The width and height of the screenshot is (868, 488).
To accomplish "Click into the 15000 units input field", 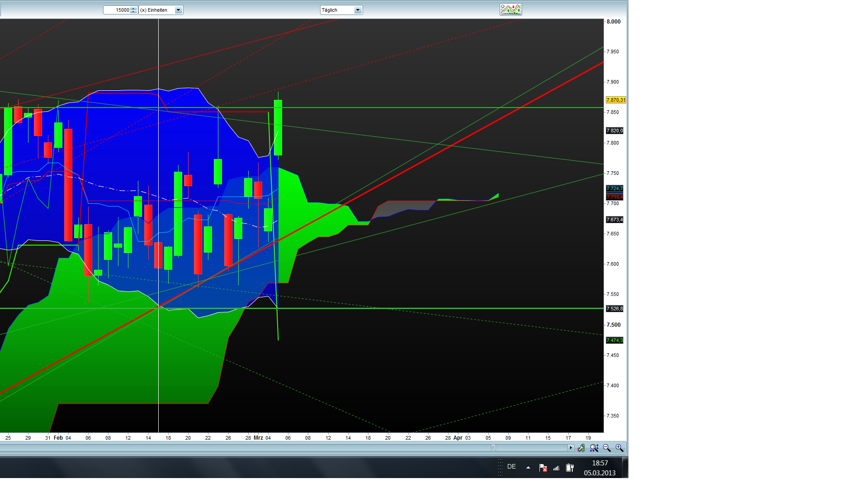I will click(117, 10).
